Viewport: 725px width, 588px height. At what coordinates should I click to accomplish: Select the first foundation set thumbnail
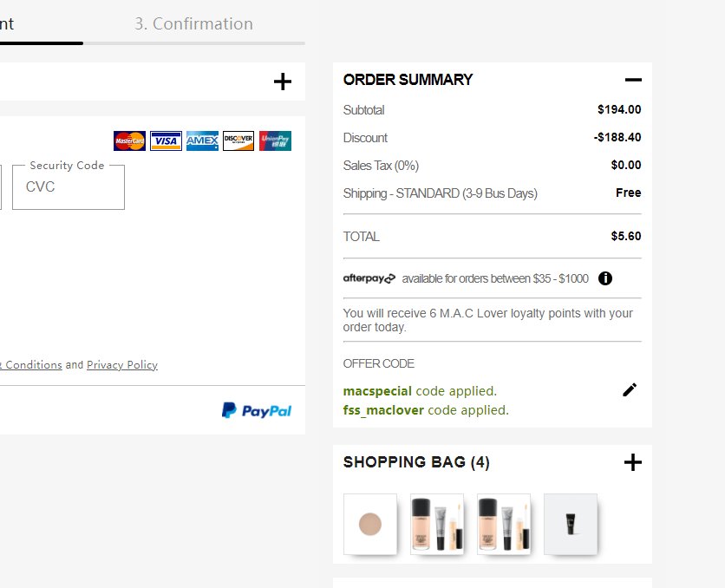tap(437, 524)
